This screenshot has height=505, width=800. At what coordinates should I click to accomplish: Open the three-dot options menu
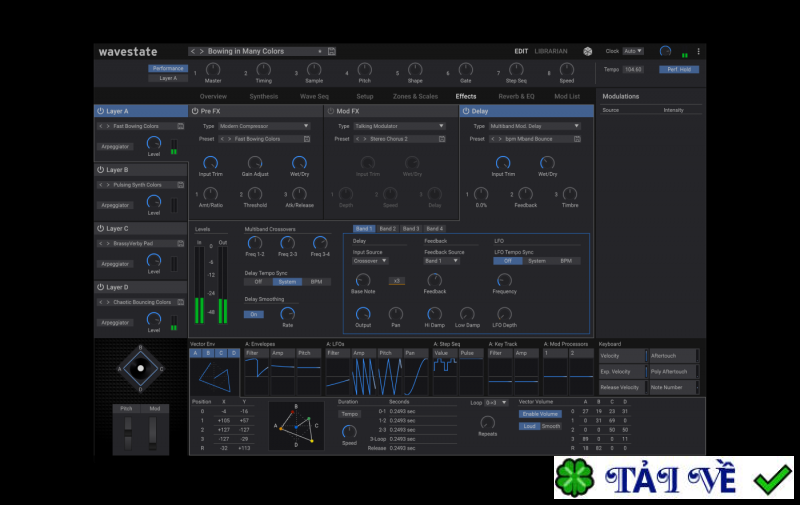click(x=698, y=51)
